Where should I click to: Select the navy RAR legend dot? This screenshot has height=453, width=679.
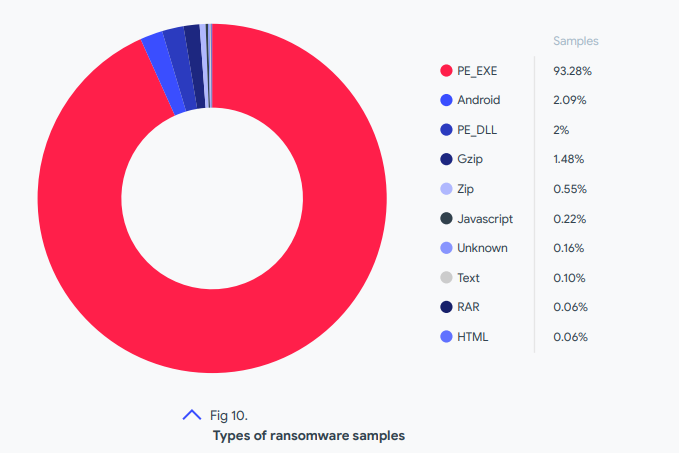click(x=446, y=307)
